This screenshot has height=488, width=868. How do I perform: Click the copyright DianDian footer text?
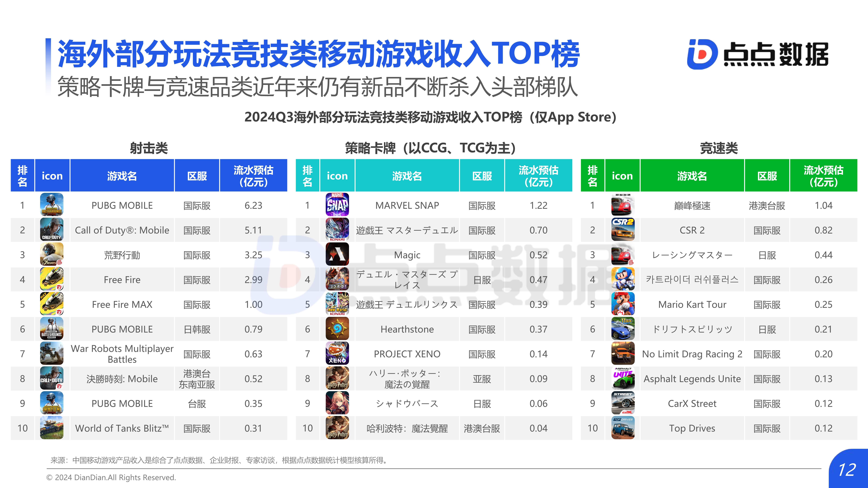point(111,478)
